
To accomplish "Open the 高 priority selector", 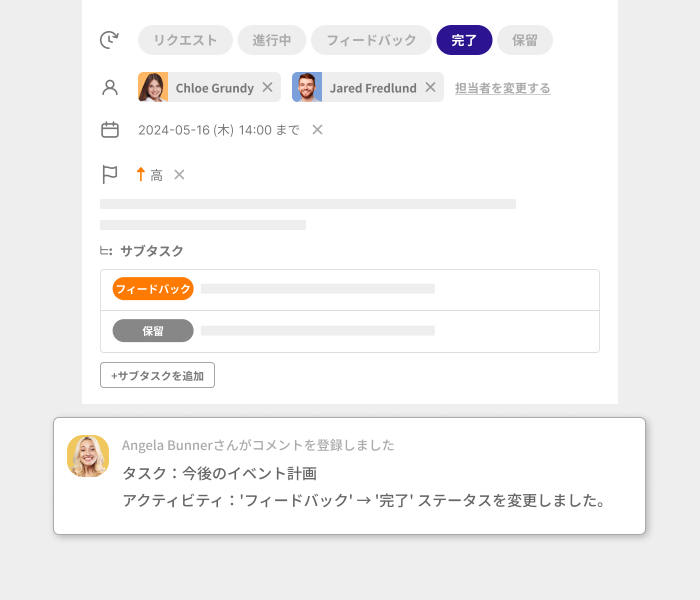I will (x=150, y=175).
